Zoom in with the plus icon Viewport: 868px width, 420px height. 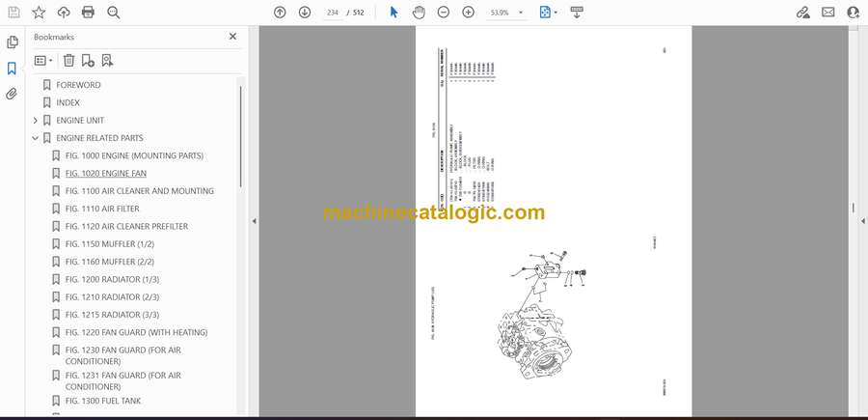pyautogui.click(x=469, y=13)
